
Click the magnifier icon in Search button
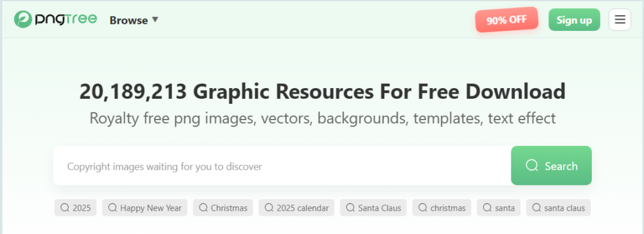(x=532, y=166)
